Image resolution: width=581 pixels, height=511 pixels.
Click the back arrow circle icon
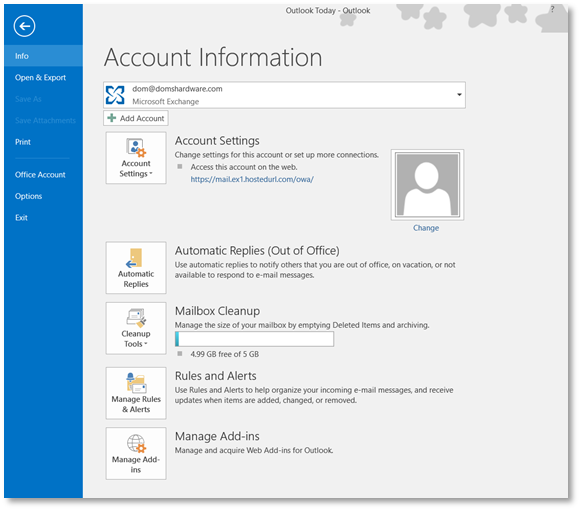tap(24, 26)
